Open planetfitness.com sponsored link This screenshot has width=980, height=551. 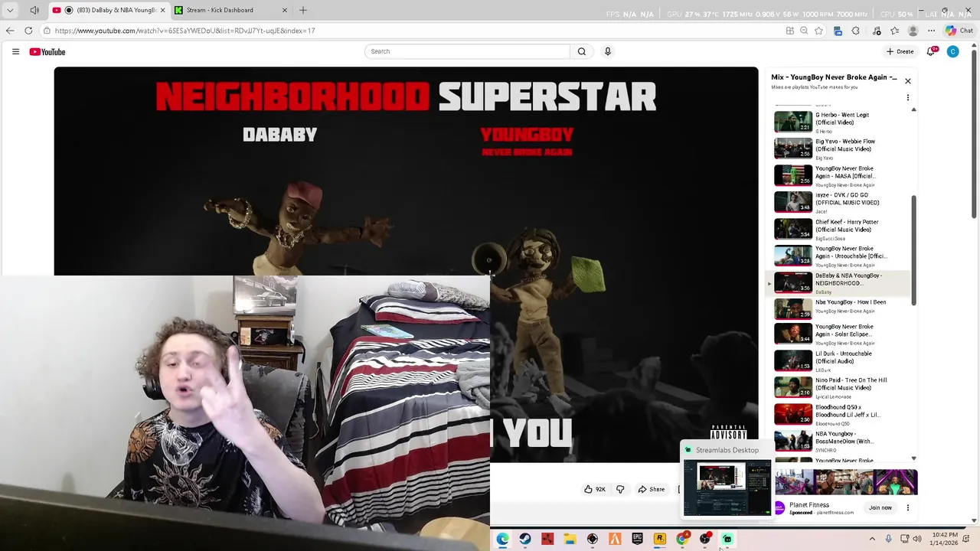[835, 513]
